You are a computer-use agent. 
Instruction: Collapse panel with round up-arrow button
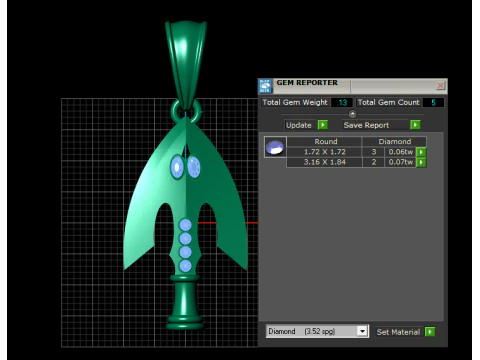(x=352, y=114)
